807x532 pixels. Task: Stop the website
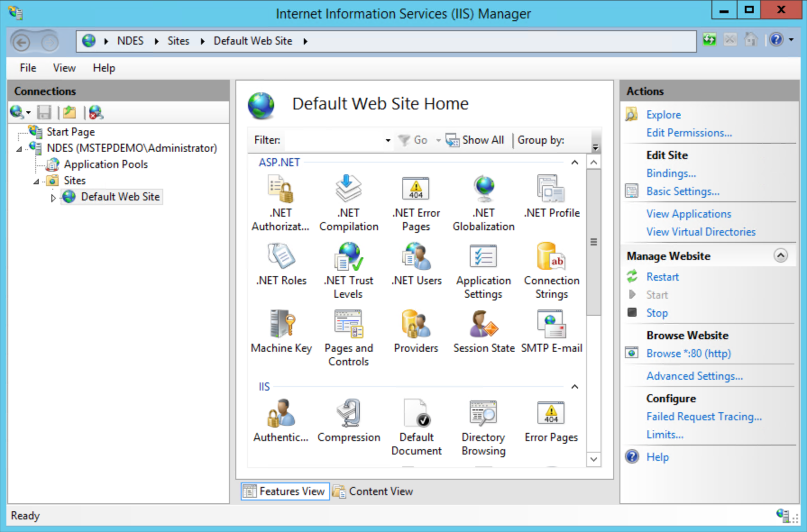click(x=657, y=313)
